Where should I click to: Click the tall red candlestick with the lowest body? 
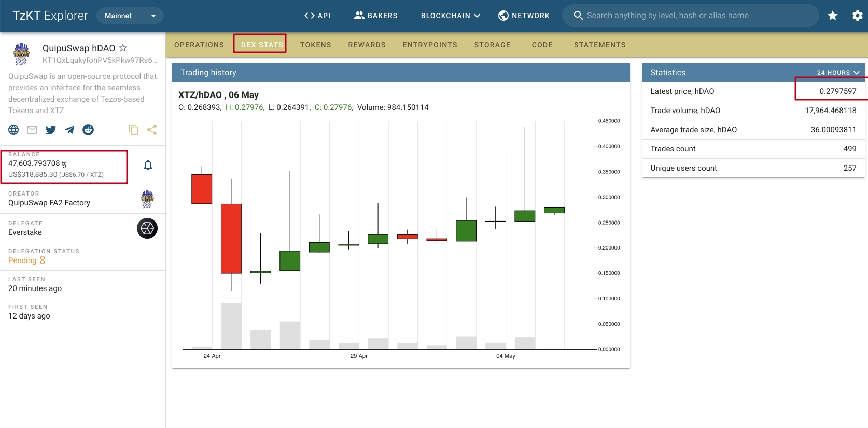[231, 239]
